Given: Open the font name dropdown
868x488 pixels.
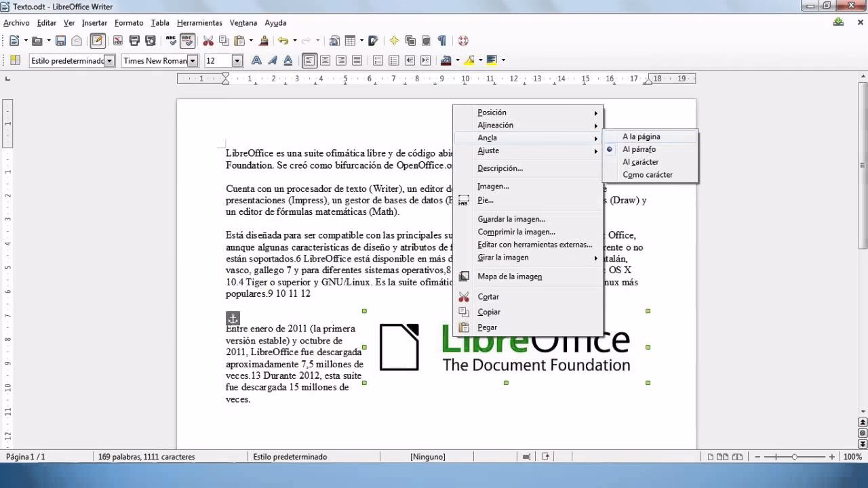Looking at the screenshot, I should pos(193,60).
